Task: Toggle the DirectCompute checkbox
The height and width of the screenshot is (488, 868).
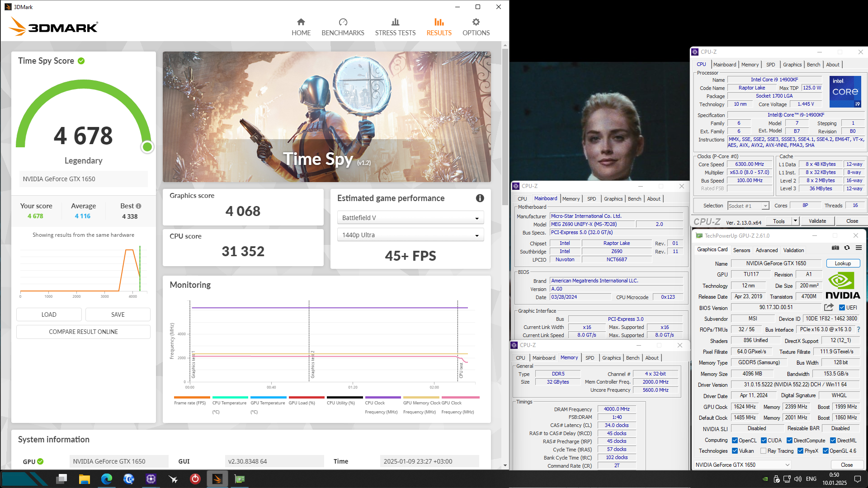Action: pyautogui.click(x=789, y=440)
